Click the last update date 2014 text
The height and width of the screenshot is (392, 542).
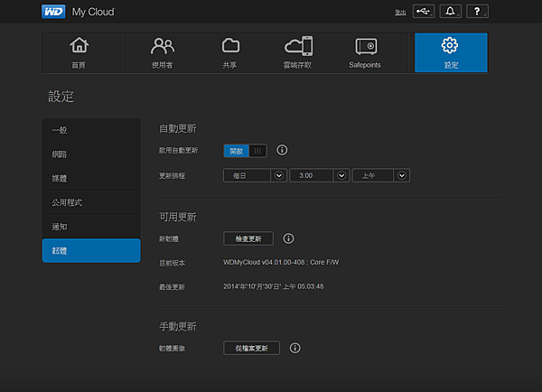[x=274, y=286]
